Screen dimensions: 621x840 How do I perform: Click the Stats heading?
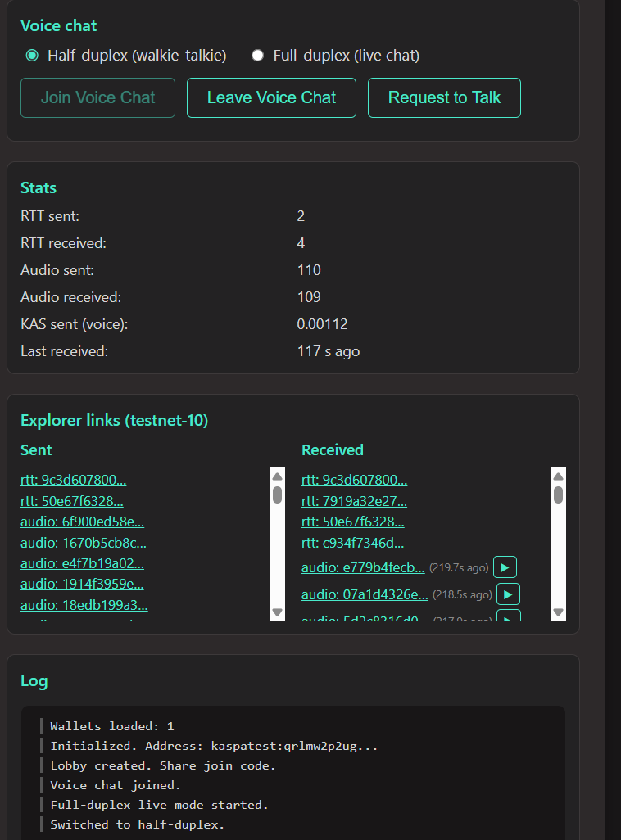[38, 188]
